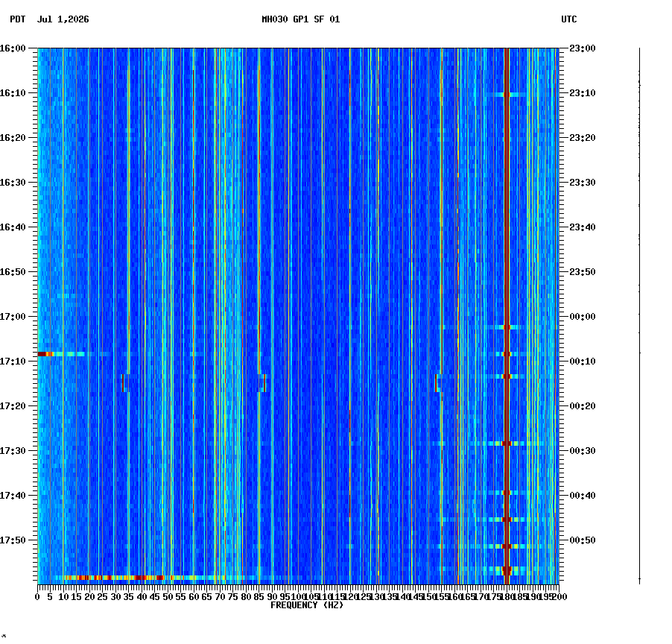
Task: Click the 17:30 PDT time label
Action: (x=13, y=451)
